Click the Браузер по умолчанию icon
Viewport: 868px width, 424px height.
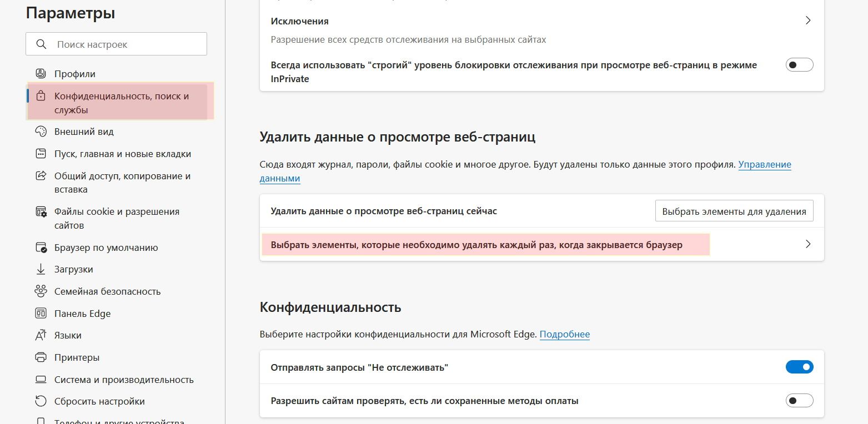[41, 248]
